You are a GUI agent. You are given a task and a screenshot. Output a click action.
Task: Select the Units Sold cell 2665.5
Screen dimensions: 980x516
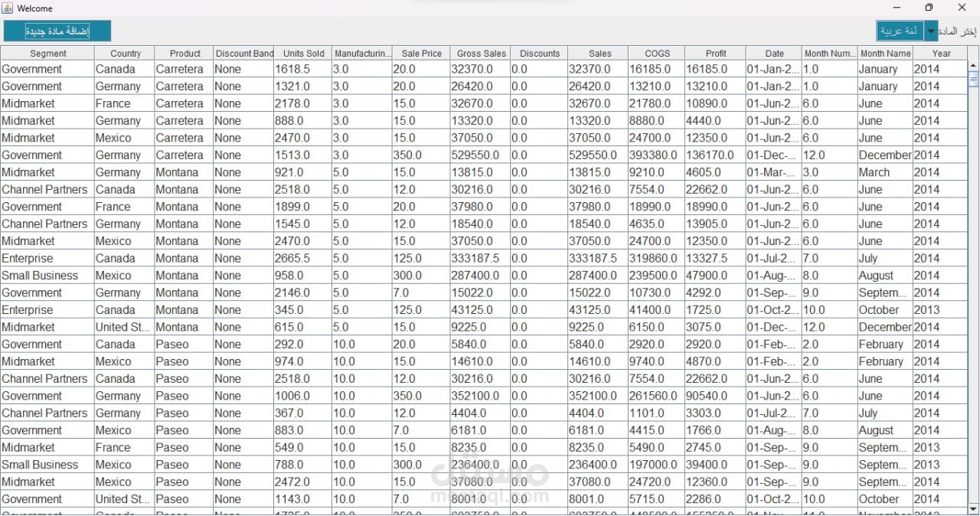[303, 258]
